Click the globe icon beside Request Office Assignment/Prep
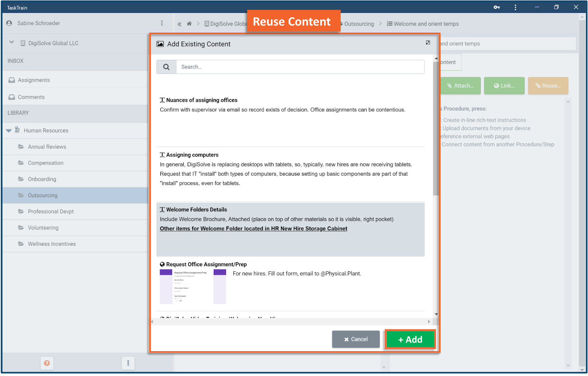588x376 pixels. pyautogui.click(x=162, y=264)
